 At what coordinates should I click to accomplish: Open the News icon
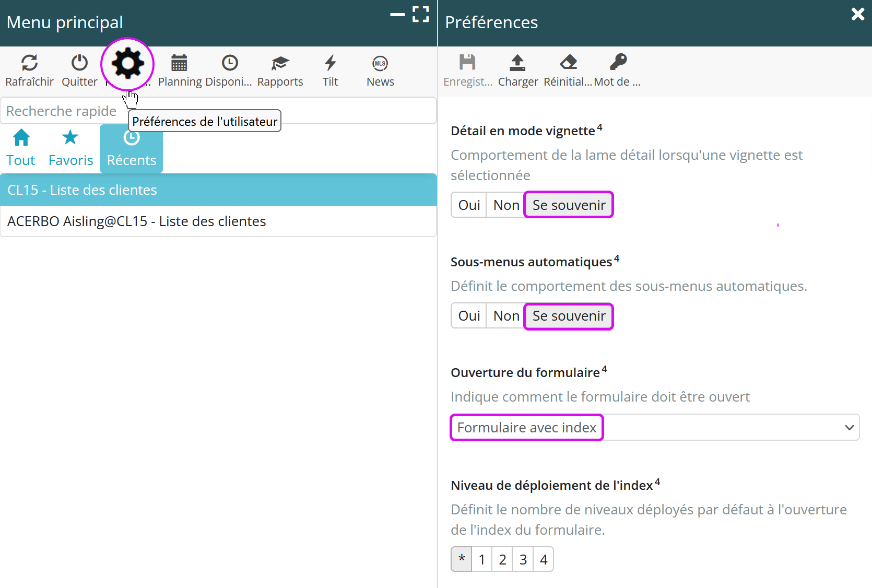click(380, 63)
